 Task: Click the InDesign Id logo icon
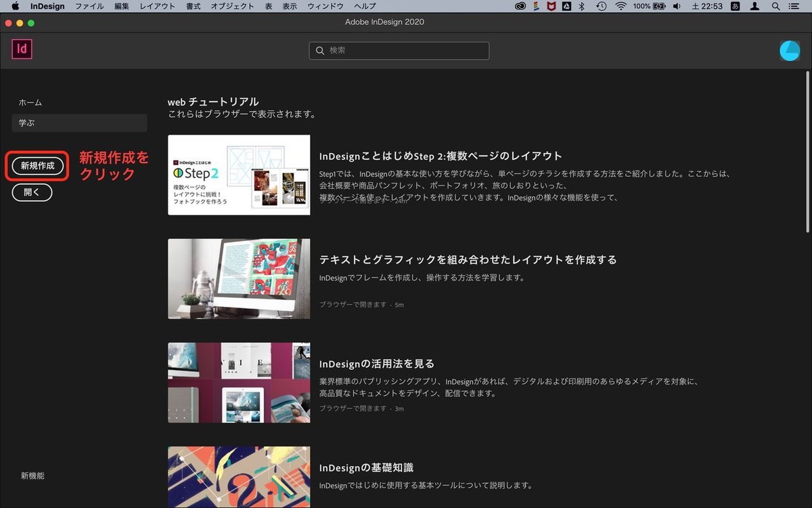[22, 49]
